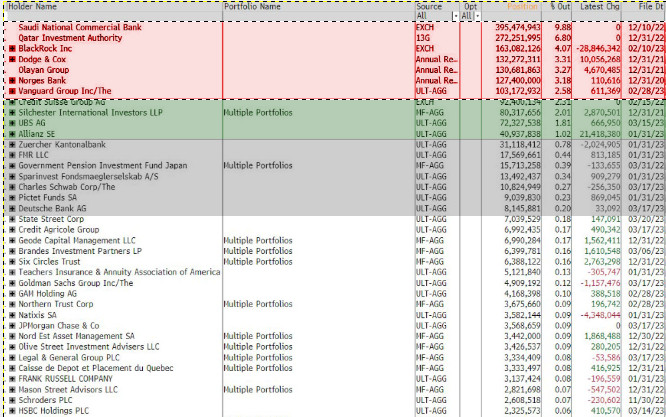
Task: Click the % Out column header
Action: (x=560, y=6)
